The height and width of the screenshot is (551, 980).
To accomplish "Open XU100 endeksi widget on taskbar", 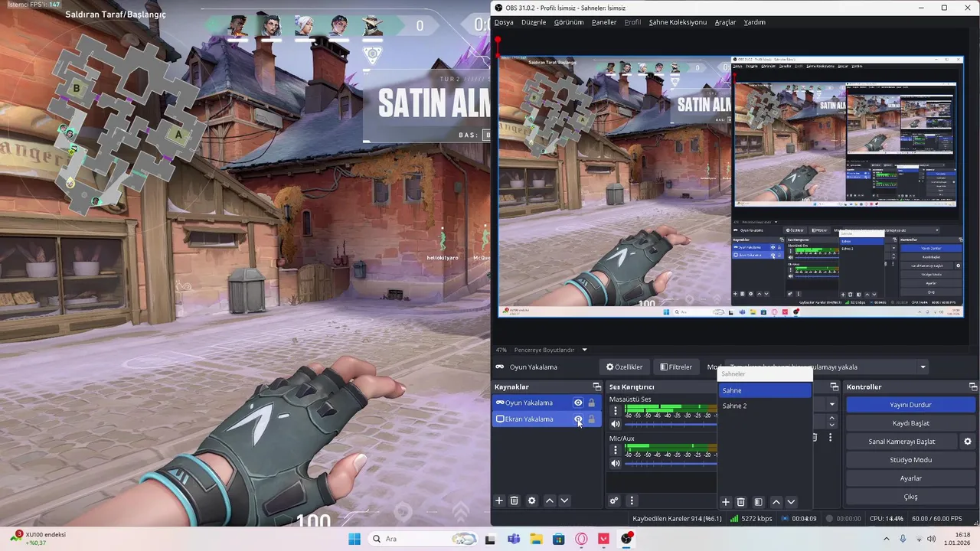I will point(38,539).
